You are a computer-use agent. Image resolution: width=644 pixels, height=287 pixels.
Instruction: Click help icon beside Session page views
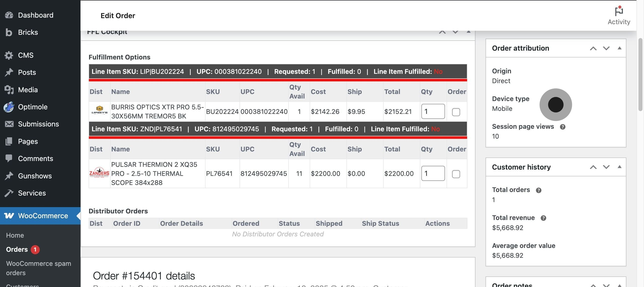click(562, 127)
